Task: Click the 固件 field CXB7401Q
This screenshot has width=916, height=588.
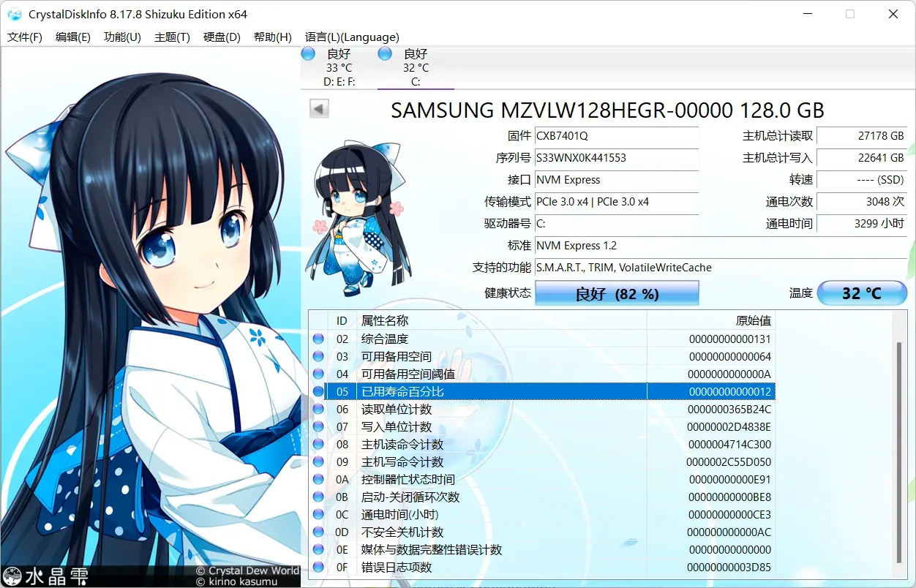Action: pyautogui.click(x=617, y=136)
